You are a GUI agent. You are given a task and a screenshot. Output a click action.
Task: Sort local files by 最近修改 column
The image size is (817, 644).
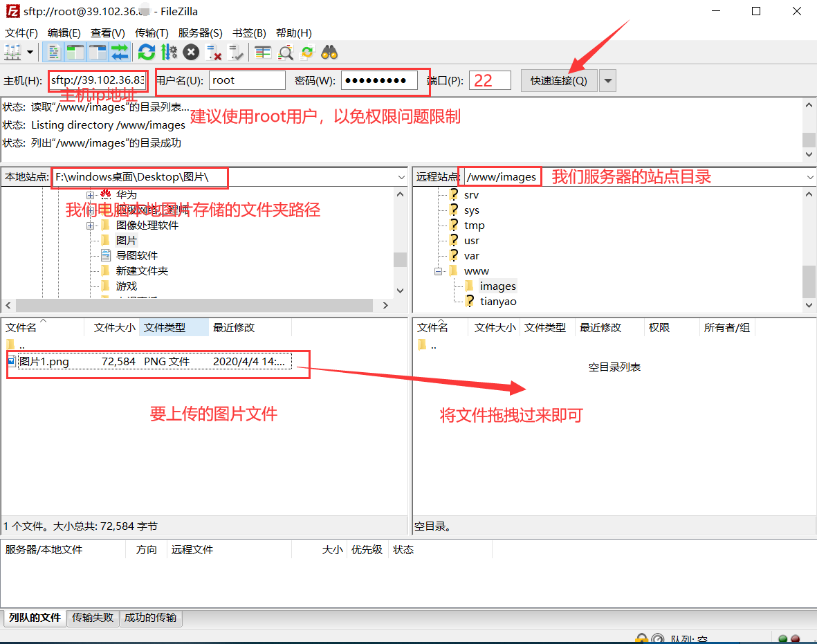coord(250,327)
